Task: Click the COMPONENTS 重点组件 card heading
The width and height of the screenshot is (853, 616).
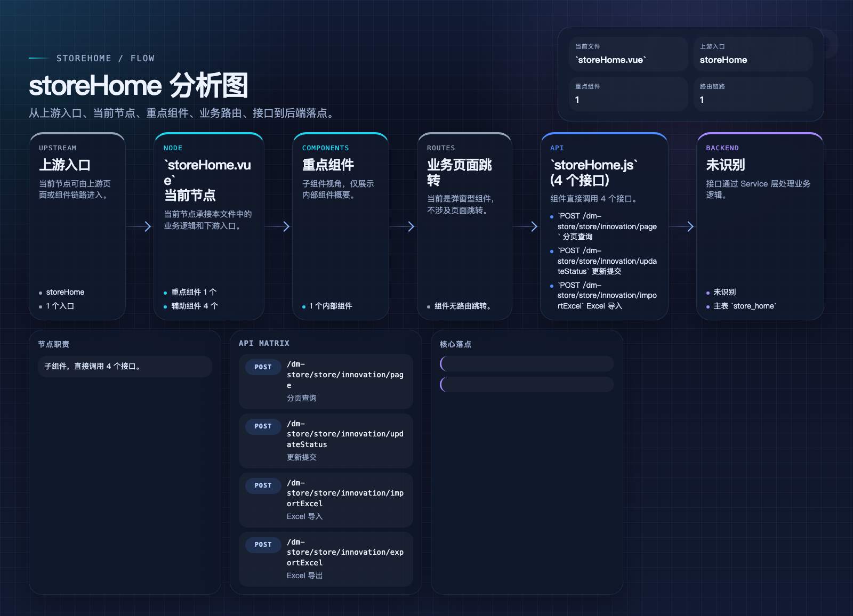Action: (328, 165)
